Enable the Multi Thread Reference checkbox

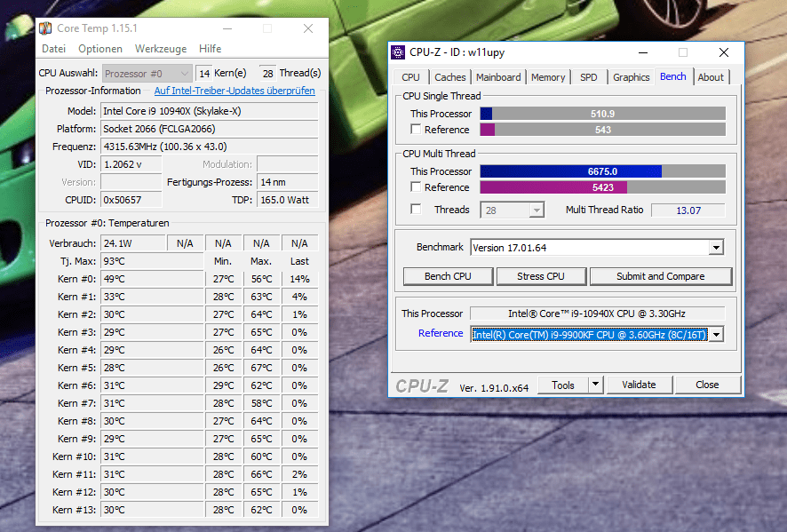[416, 187]
